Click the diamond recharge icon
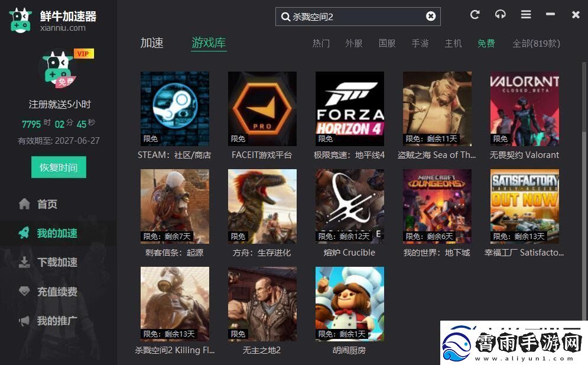This screenshot has width=588, height=365. point(24,291)
